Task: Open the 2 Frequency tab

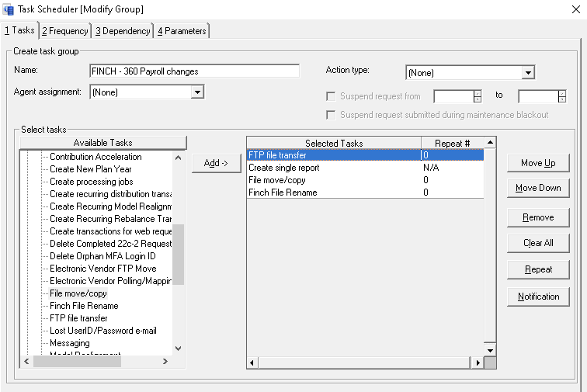Action: [x=65, y=31]
